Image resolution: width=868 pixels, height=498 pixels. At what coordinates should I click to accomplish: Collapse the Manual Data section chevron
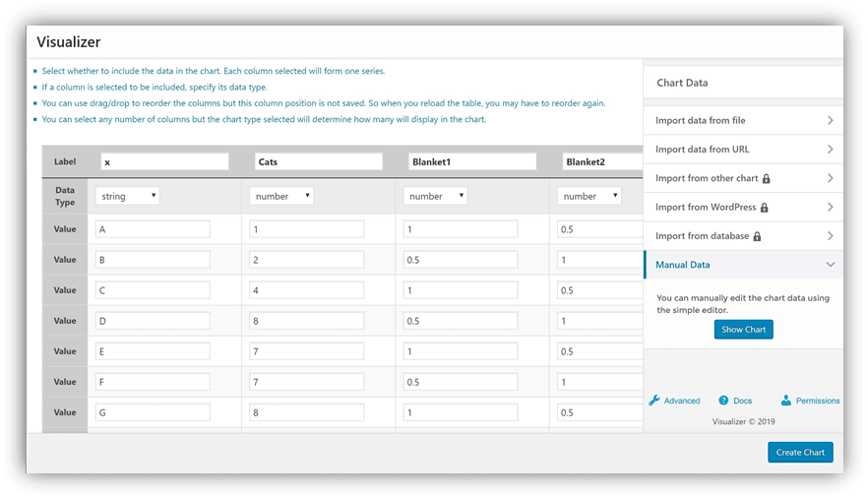[831, 265]
